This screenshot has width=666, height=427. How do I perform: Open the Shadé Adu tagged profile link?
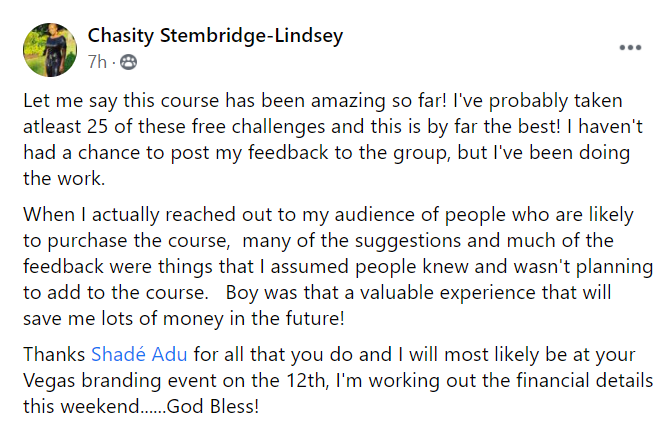pos(139,354)
